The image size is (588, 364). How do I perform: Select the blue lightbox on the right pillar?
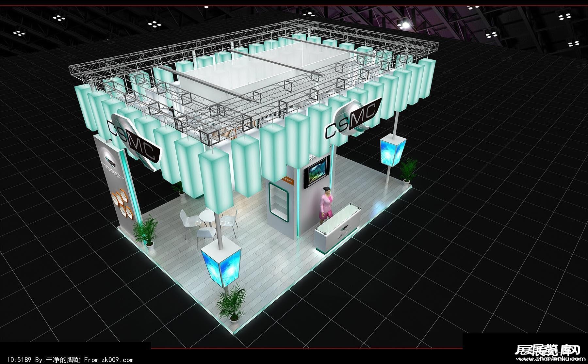(x=392, y=151)
